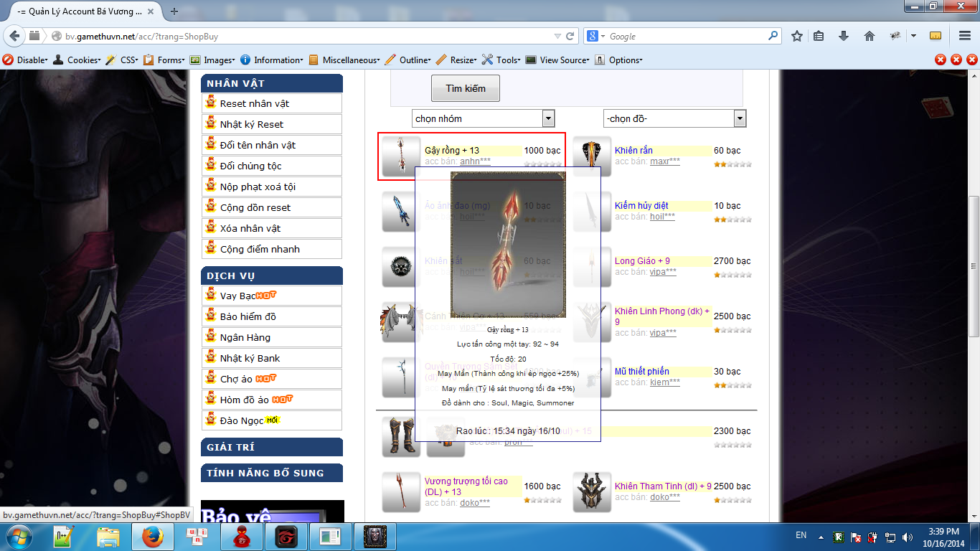Click the Khiên rắn shield item icon
This screenshot has height=551, width=980.
pyautogui.click(x=592, y=156)
